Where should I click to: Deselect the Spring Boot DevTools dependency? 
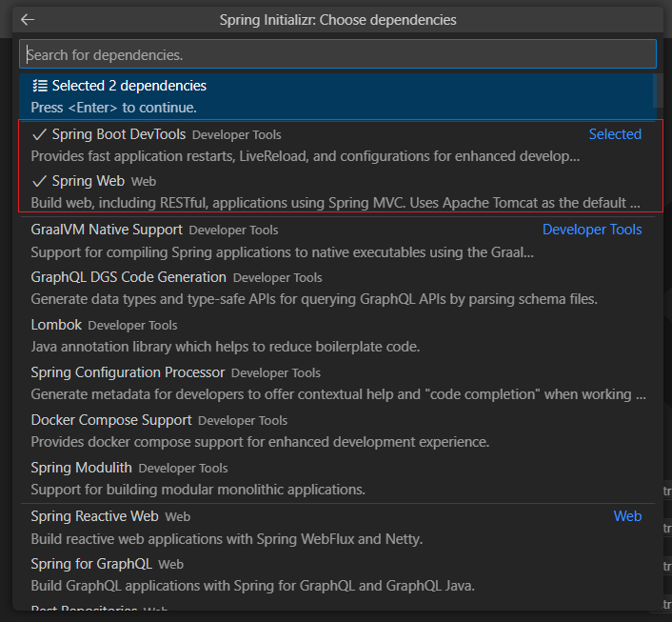pyautogui.click(x=338, y=145)
